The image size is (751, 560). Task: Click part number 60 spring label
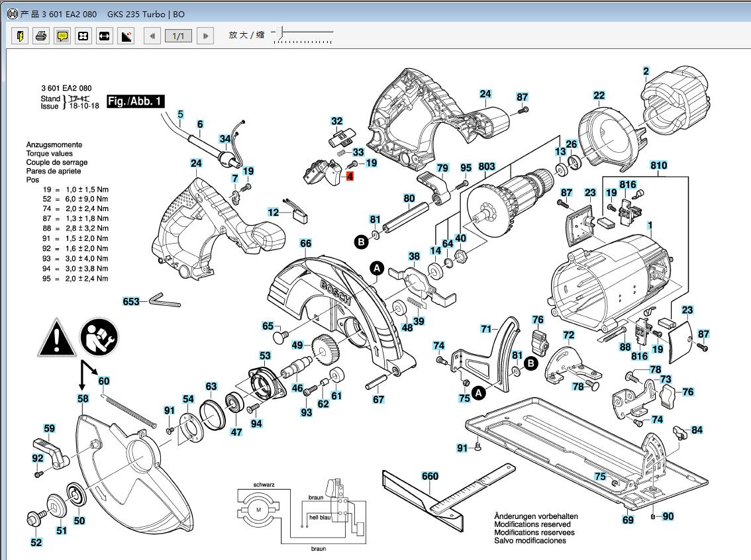pos(104,381)
